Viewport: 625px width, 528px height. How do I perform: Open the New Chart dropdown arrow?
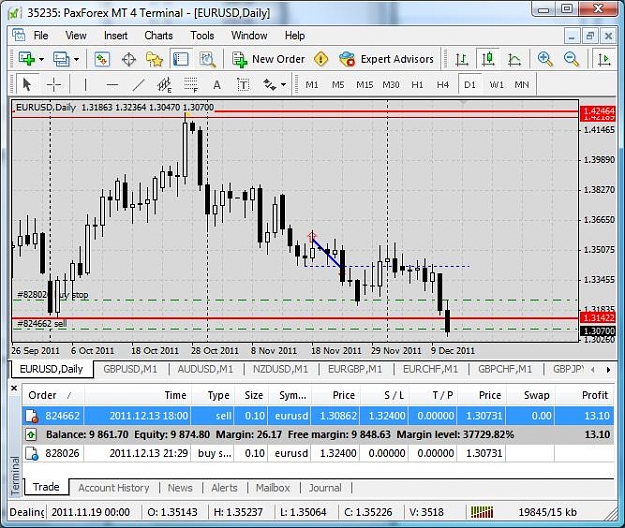[x=41, y=60]
